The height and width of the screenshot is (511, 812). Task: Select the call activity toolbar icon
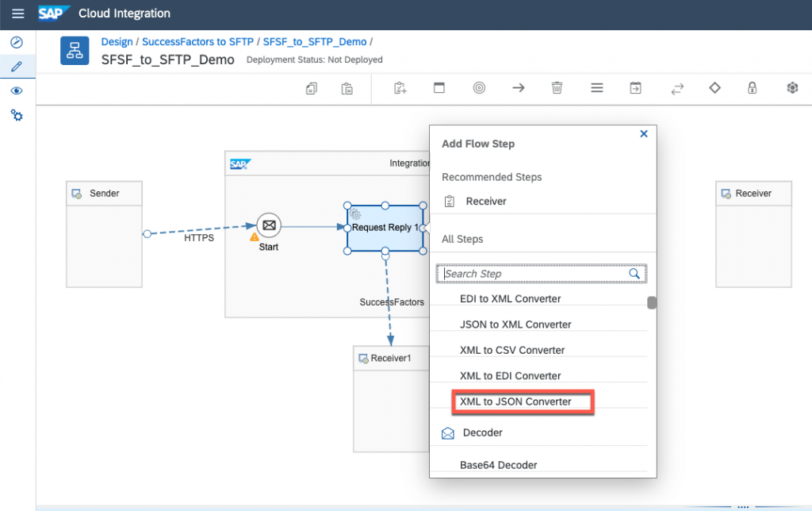coord(635,87)
